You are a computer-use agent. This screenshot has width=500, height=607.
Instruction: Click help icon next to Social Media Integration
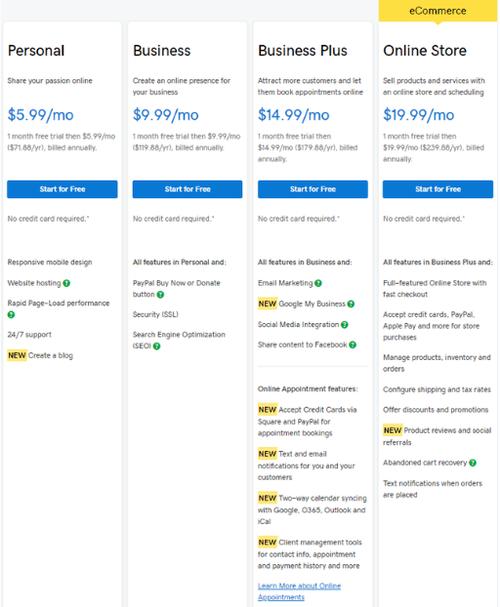pyautogui.click(x=344, y=325)
